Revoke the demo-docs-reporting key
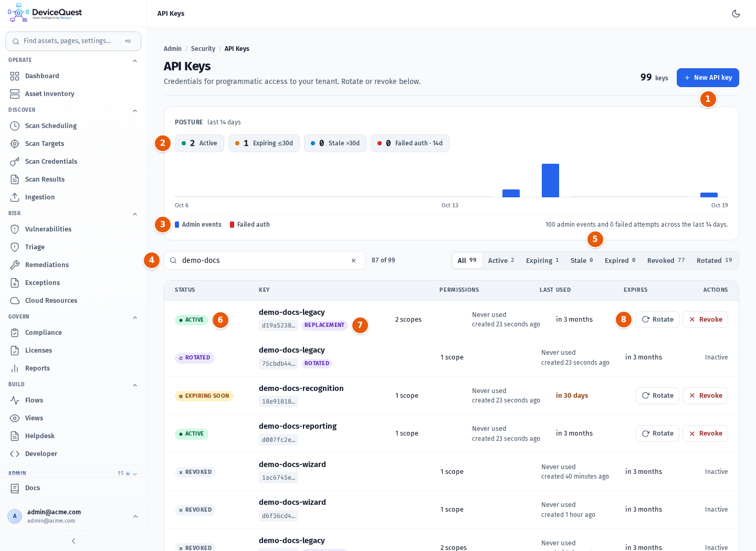The height and width of the screenshot is (551, 756). coord(705,433)
